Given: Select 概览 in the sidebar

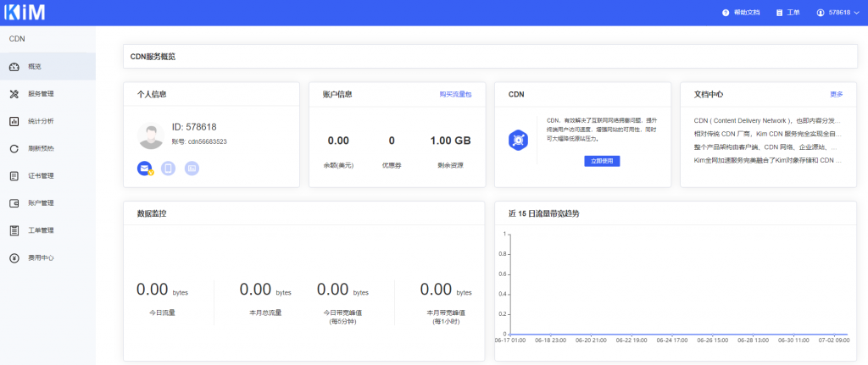Looking at the screenshot, I should pos(35,66).
